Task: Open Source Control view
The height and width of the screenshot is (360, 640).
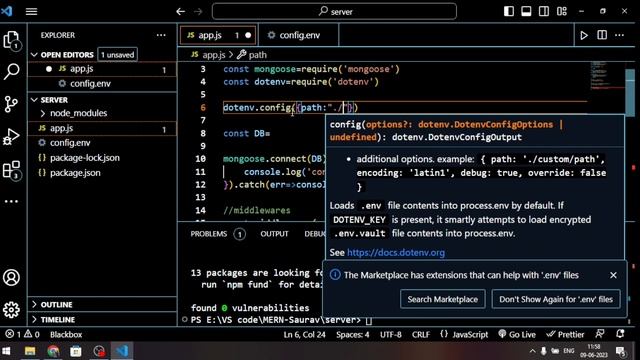Action: pyautogui.click(x=11, y=104)
